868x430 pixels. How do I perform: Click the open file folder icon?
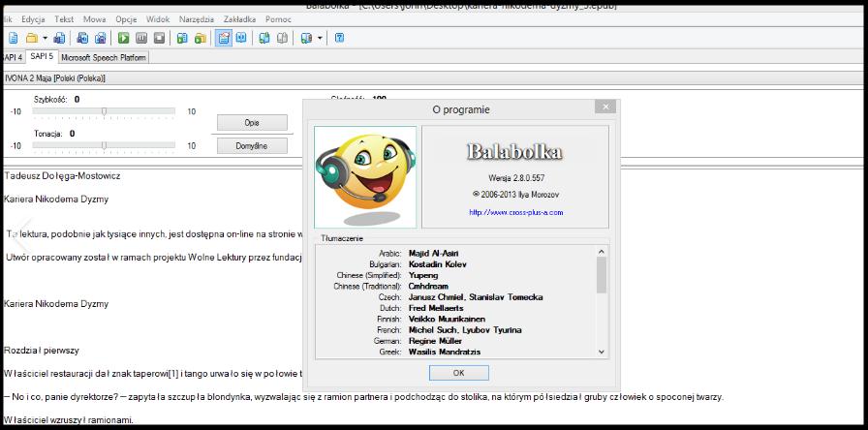point(32,38)
